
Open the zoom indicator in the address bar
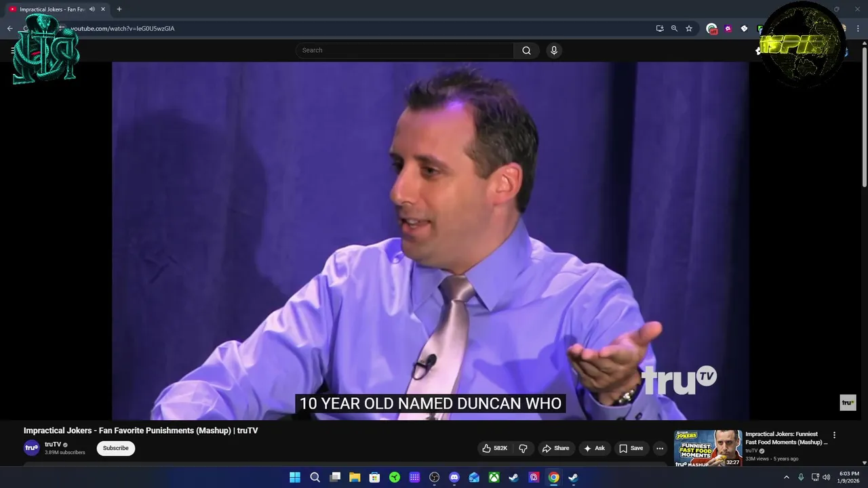tap(674, 28)
